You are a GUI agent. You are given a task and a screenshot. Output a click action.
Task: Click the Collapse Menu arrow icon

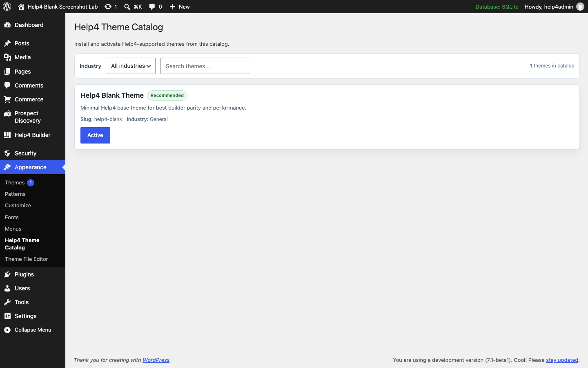tap(7, 330)
